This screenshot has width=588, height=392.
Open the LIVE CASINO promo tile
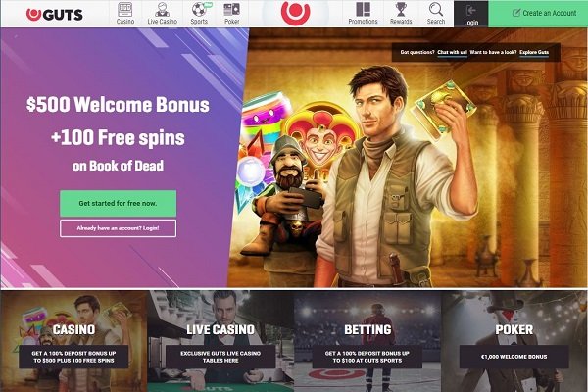pos(220,341)
